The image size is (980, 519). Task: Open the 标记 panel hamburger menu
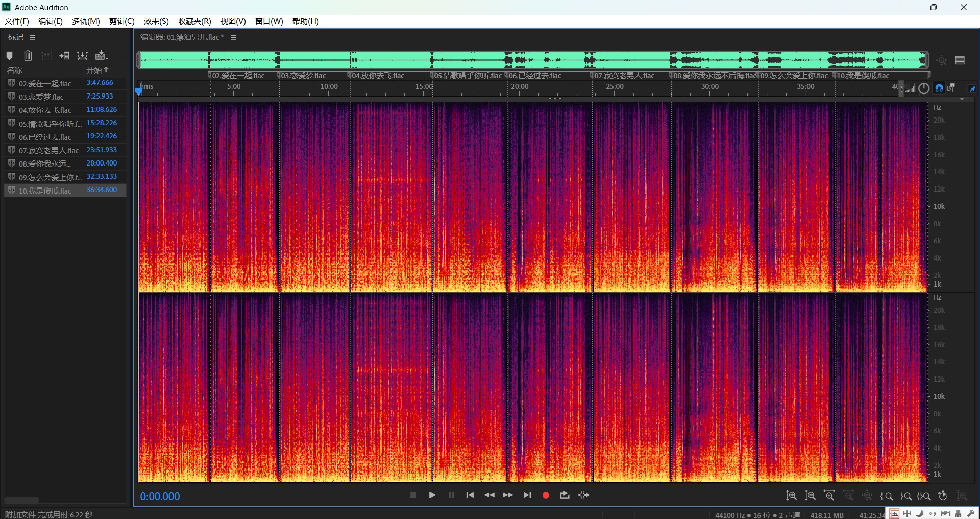pyautogui.click(x=33, y=37)
